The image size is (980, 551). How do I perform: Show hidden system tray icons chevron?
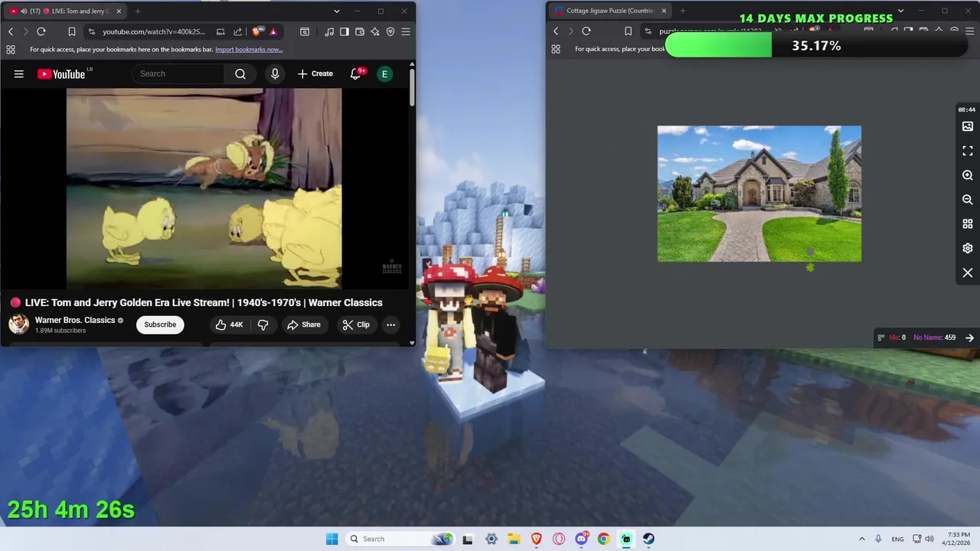[861, 539]
